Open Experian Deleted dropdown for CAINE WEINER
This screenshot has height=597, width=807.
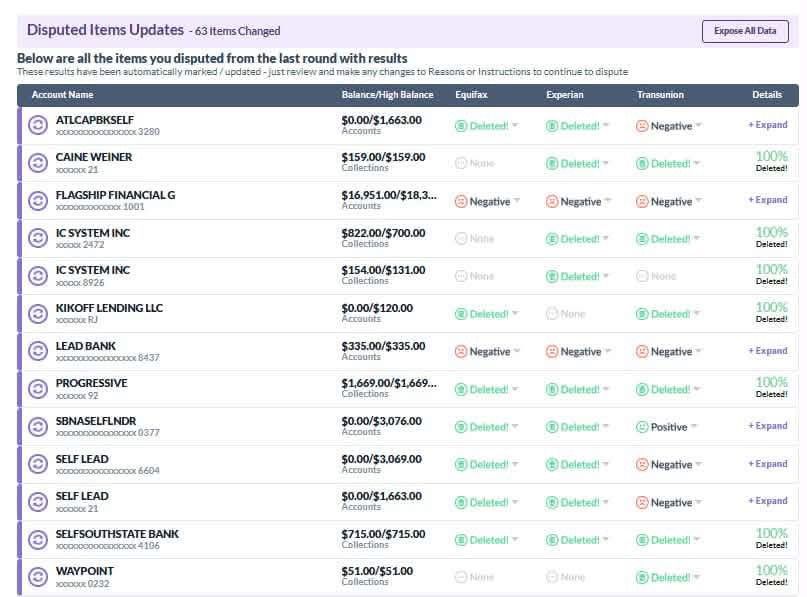(577, 164)
